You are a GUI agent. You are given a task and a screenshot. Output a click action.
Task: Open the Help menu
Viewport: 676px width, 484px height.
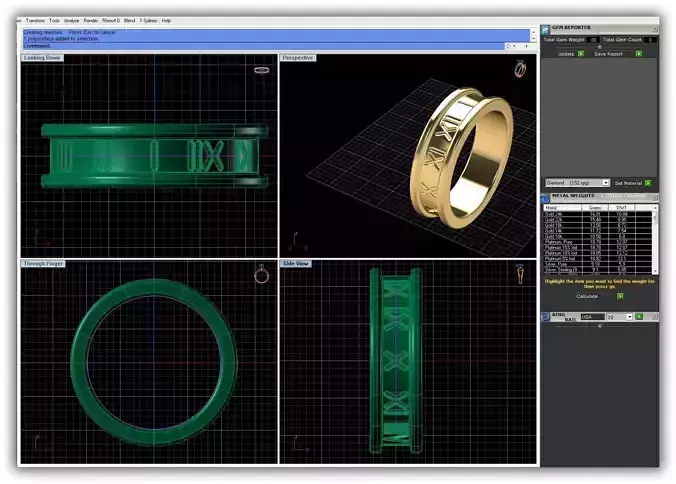pyautogui.click(x=166, y=20)
